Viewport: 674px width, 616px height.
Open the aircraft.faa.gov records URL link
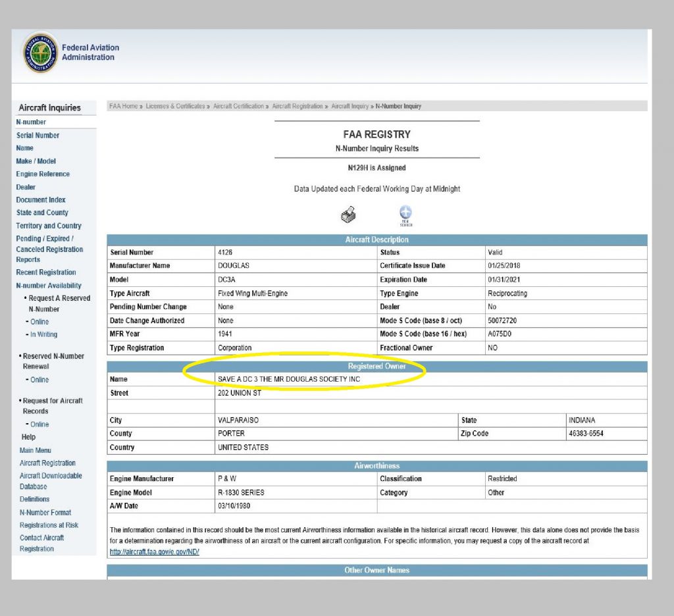pos(154,552)
